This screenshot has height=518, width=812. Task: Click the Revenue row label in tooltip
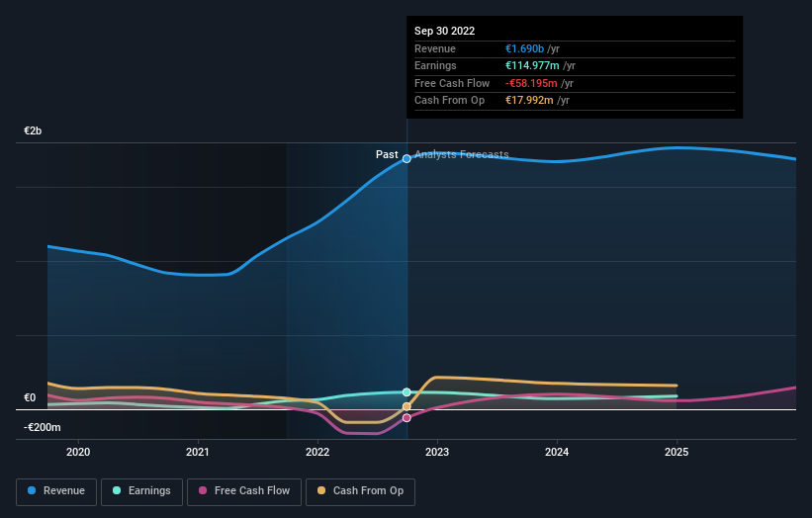[435, 48]
